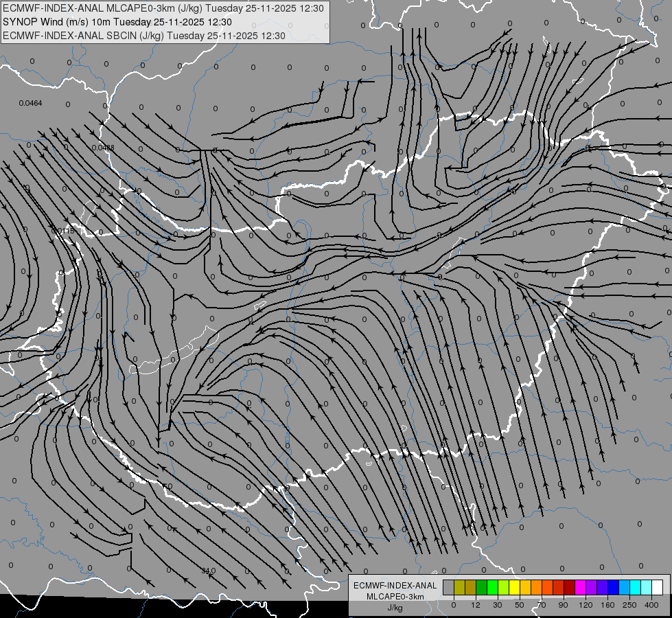This screenshot has height=618, width=672.
Task: Click the legend value '12'
Action: pyautogui.click(x=476, y=605)
